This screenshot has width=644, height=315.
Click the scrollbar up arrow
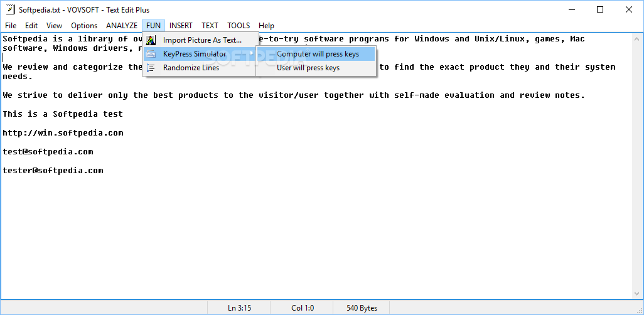click(637, 40)
